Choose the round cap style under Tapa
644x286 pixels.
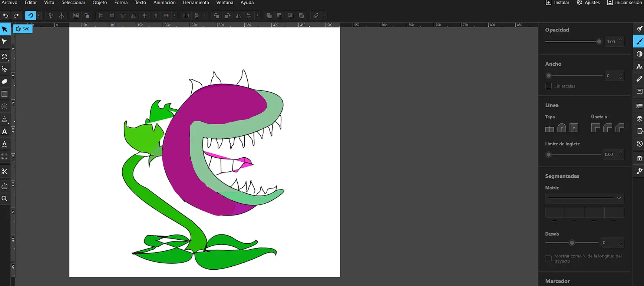562,128
